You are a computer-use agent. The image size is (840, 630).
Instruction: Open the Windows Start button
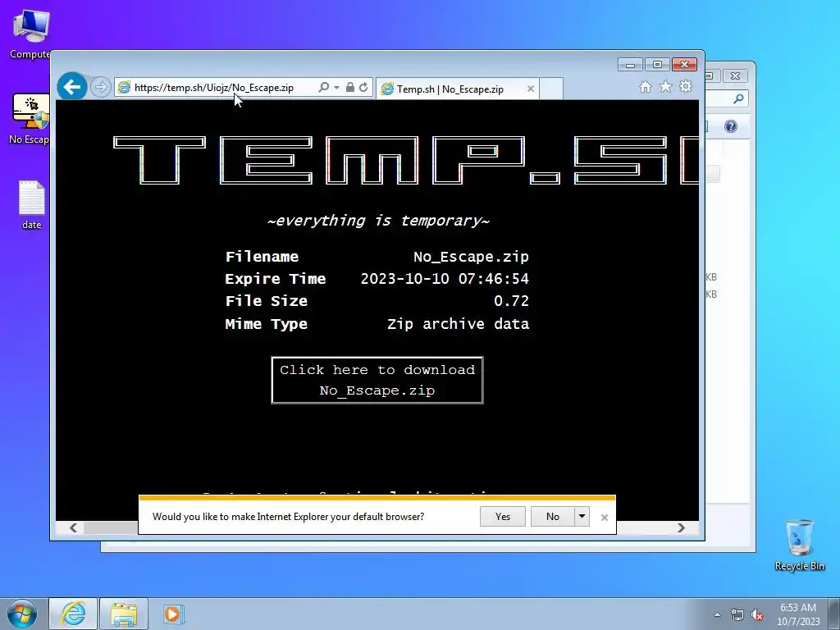pos(22,614)
